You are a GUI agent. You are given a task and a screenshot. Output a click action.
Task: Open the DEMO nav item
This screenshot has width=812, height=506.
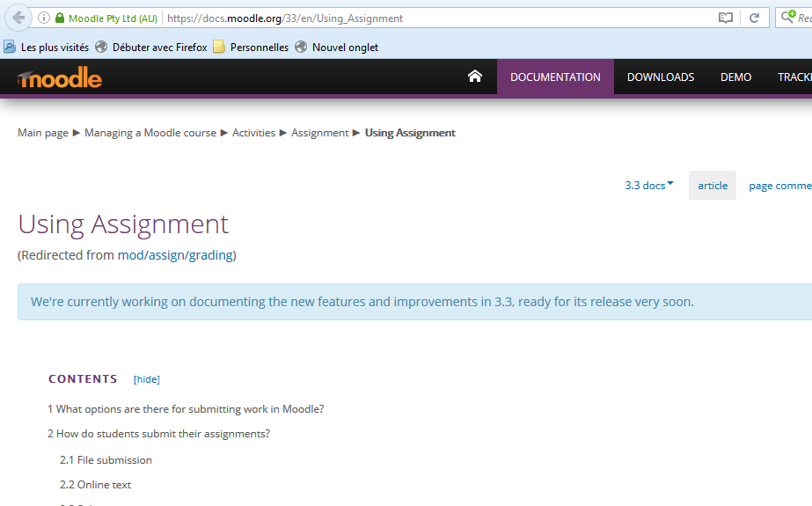735,77
